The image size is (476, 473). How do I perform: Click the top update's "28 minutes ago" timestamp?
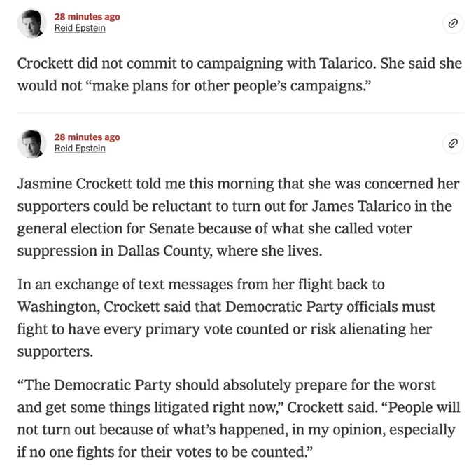click(87, 17)
